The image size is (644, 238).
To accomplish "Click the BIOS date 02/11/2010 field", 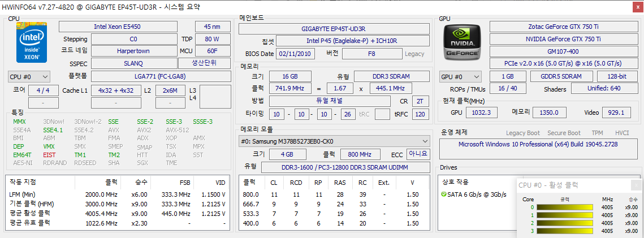I will pos(296,54).
